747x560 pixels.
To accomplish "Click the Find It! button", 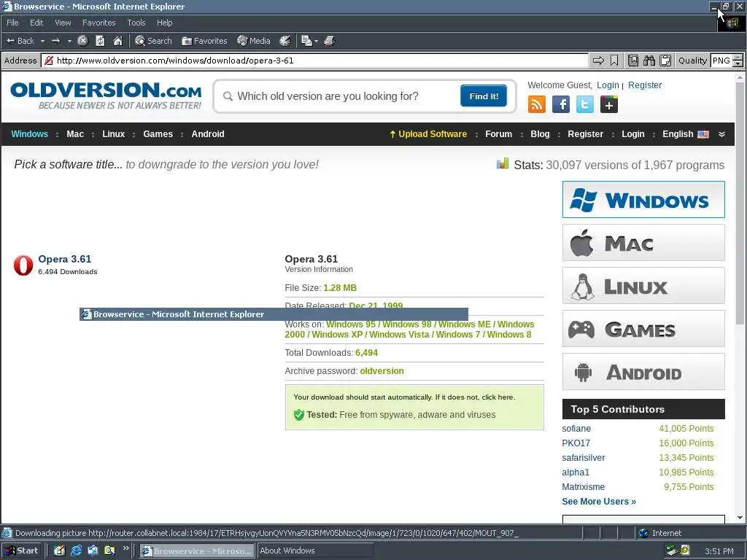I will pyautogui.click(x=484, y=96).
